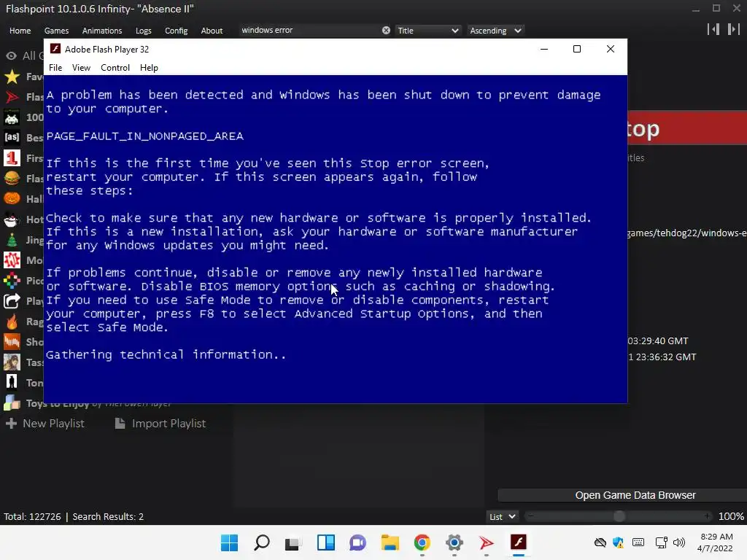
Task: Open the About tab
Action: [x=212, y=31]
